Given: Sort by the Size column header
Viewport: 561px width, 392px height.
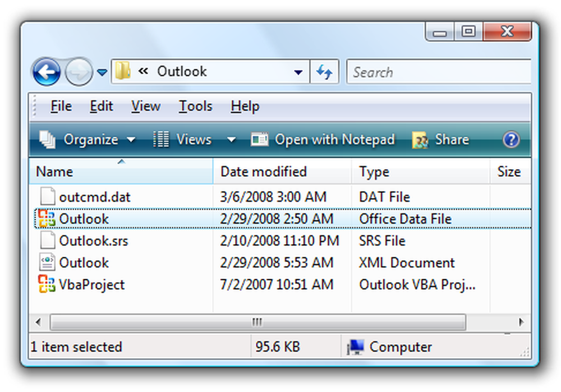Looking at the screenshot, I should 510,172.
